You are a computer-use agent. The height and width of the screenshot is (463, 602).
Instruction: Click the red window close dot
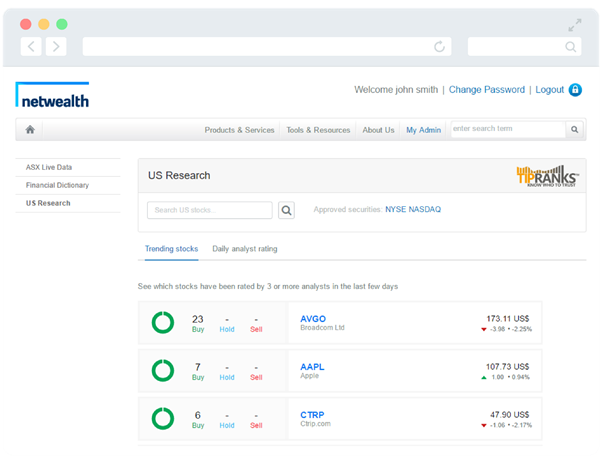click(x=26, y=24)
